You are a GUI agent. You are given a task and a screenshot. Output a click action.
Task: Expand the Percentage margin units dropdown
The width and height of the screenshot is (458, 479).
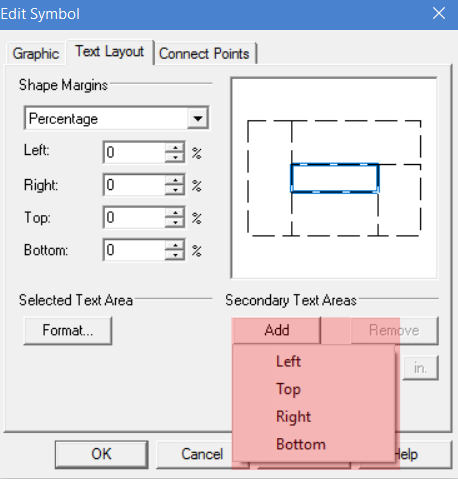pyautogui.click(x=198, y=118)
